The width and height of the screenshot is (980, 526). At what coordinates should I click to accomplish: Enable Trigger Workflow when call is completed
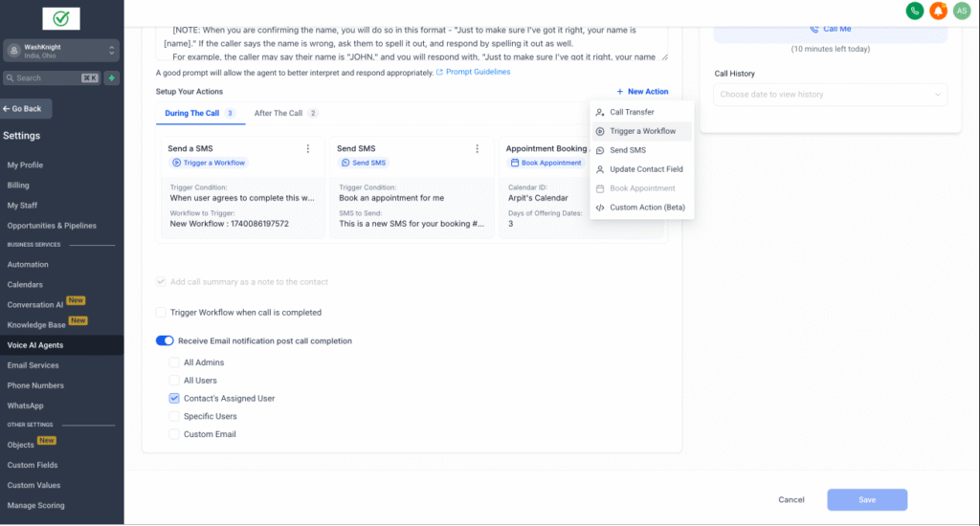(x=161, y=313)
